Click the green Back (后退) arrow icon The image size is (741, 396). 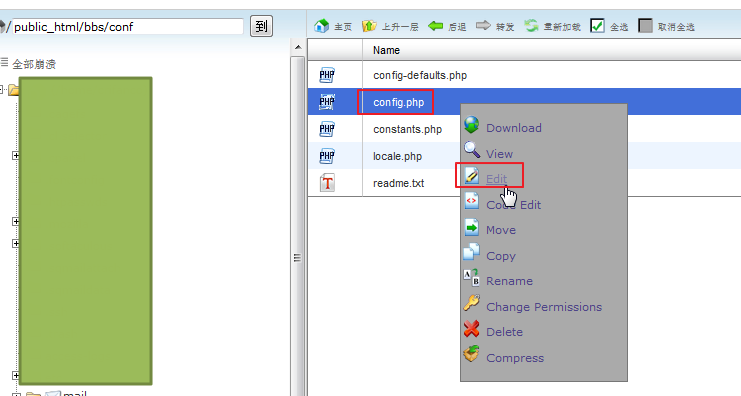click(x=435, y=26)
